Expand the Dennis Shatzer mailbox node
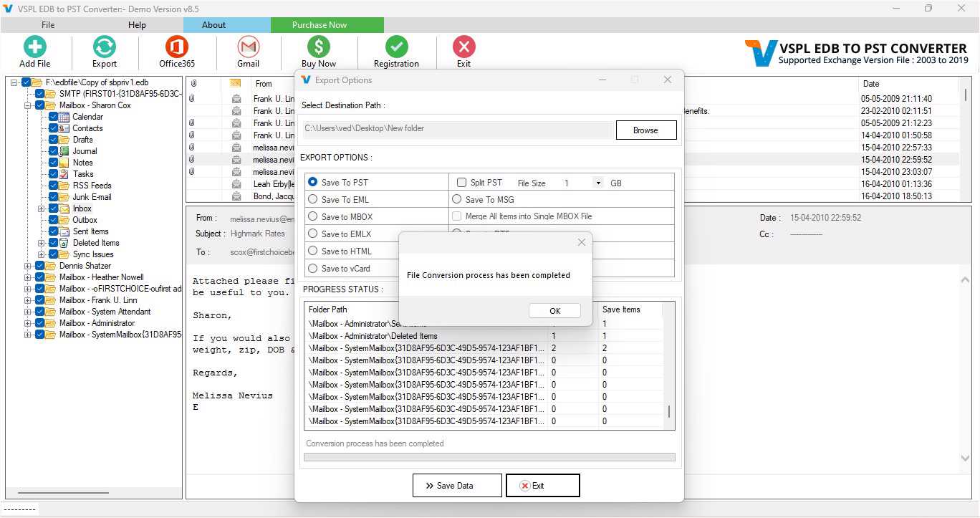This screenshot has width=980, height=518. click(28, 266)
